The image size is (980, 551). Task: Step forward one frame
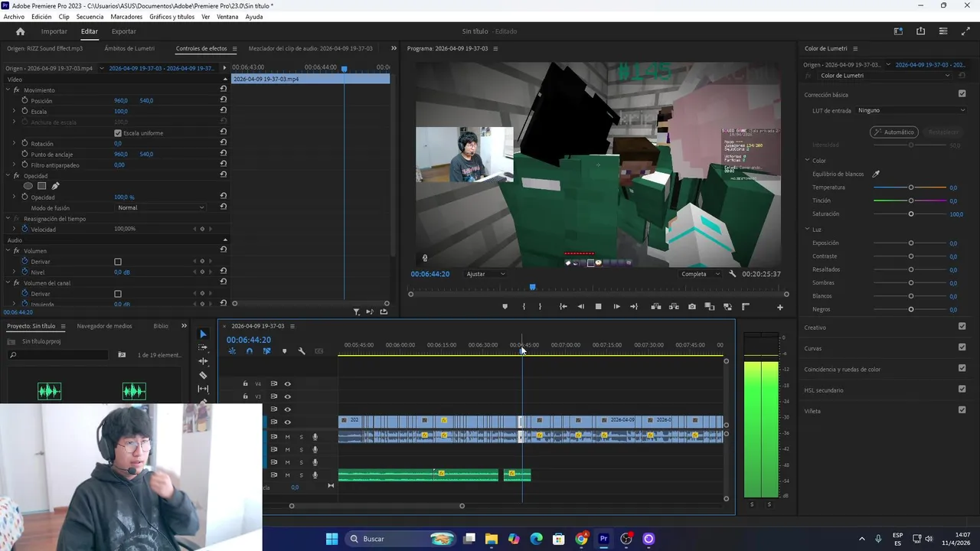coord(616,307)
